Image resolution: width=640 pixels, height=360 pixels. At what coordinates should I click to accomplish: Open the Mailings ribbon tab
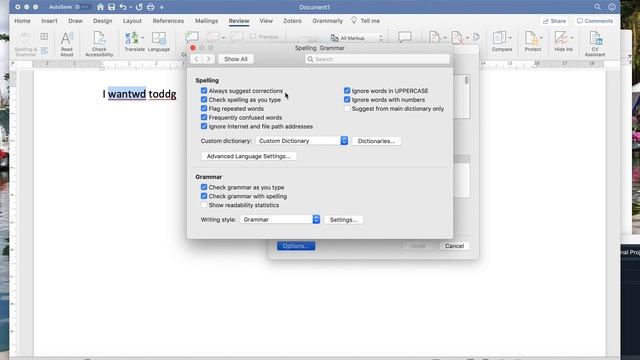206,21
